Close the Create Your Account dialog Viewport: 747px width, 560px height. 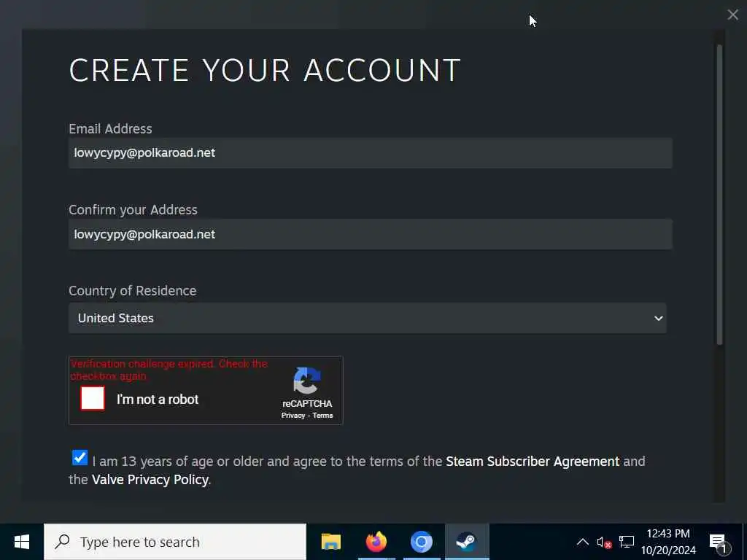pyautogui.click(x=732, y=15)
